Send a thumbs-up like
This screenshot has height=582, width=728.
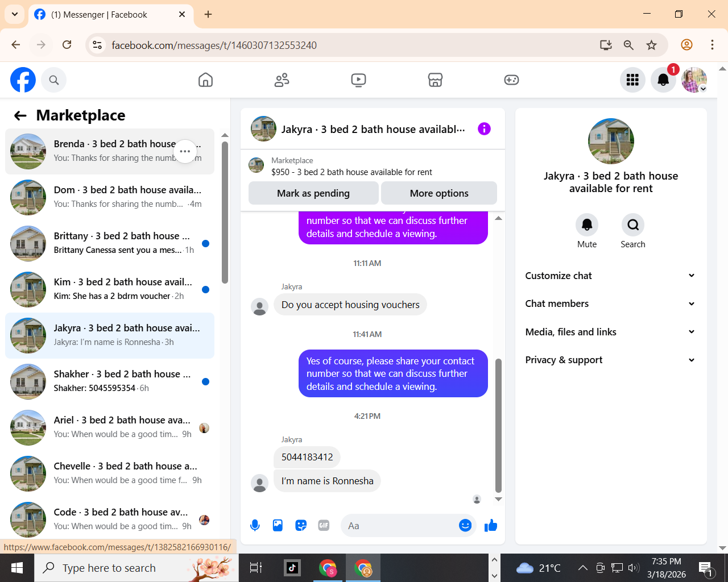click(491, 526)
